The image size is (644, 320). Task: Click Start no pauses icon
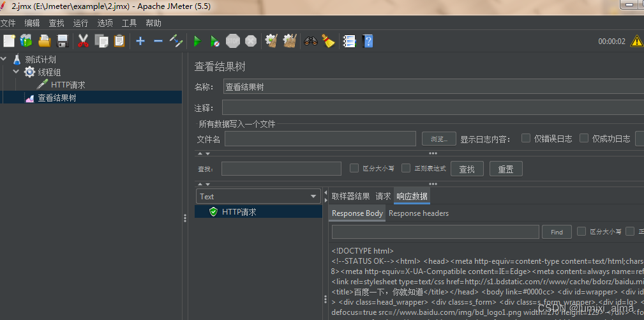pyautogui.click(x=215, y=41)
